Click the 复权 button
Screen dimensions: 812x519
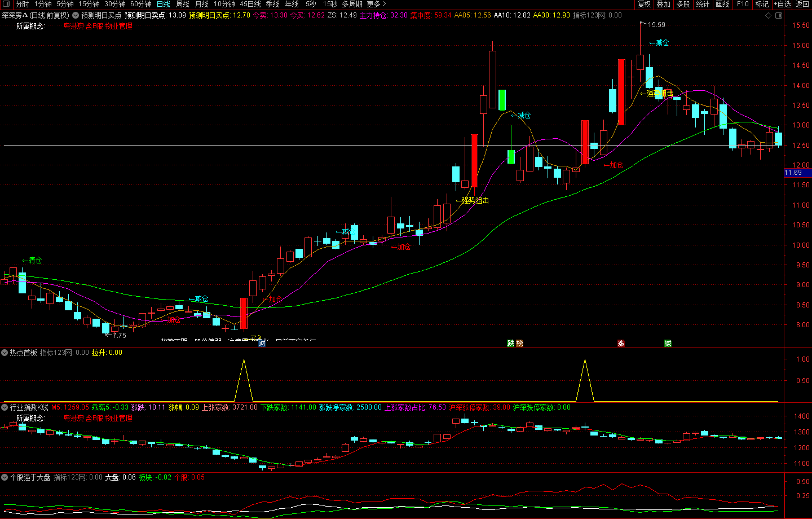(644, 5)
